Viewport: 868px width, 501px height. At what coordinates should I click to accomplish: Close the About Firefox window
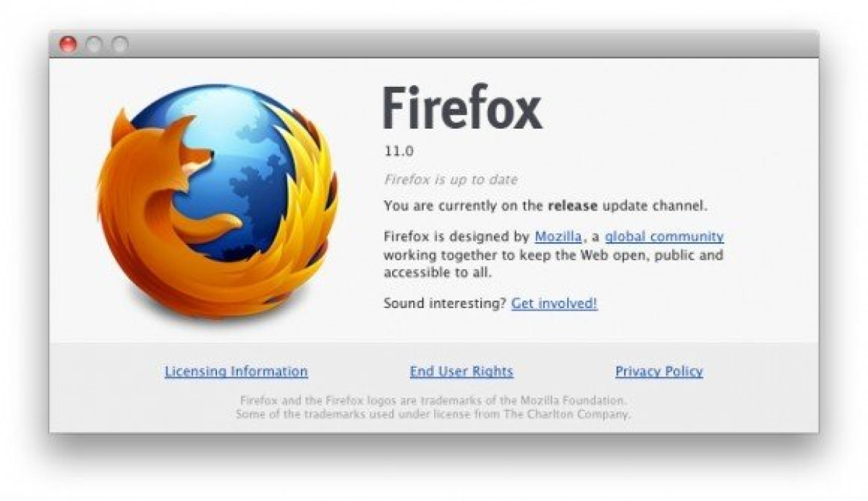pos(68,45)
